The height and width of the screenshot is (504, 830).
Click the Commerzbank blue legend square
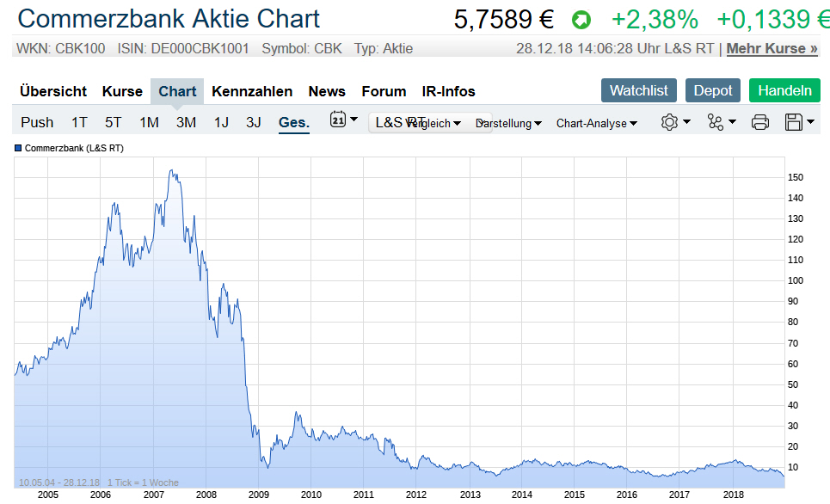coord(19,149)
